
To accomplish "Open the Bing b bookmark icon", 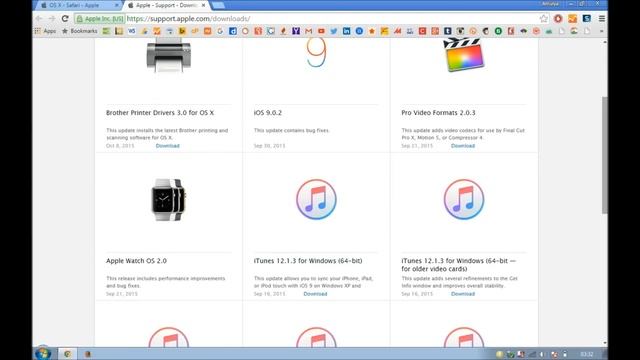I will pos(182,31).
